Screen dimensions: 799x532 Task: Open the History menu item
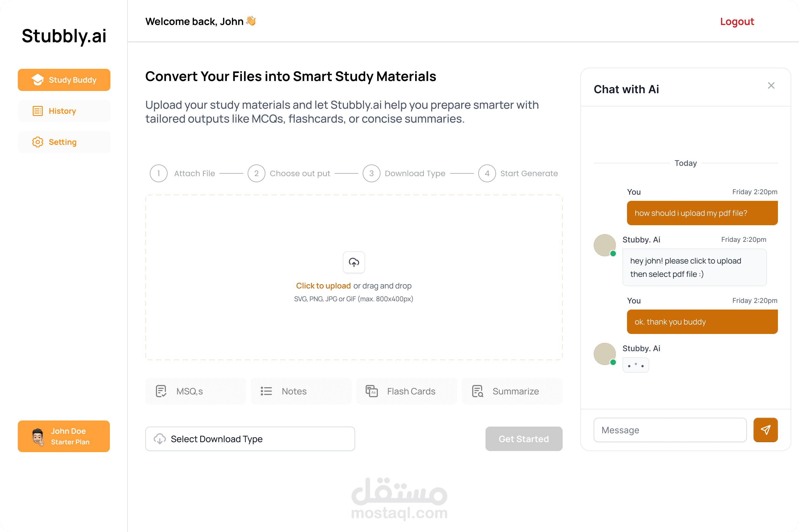[x=64, y=111]
